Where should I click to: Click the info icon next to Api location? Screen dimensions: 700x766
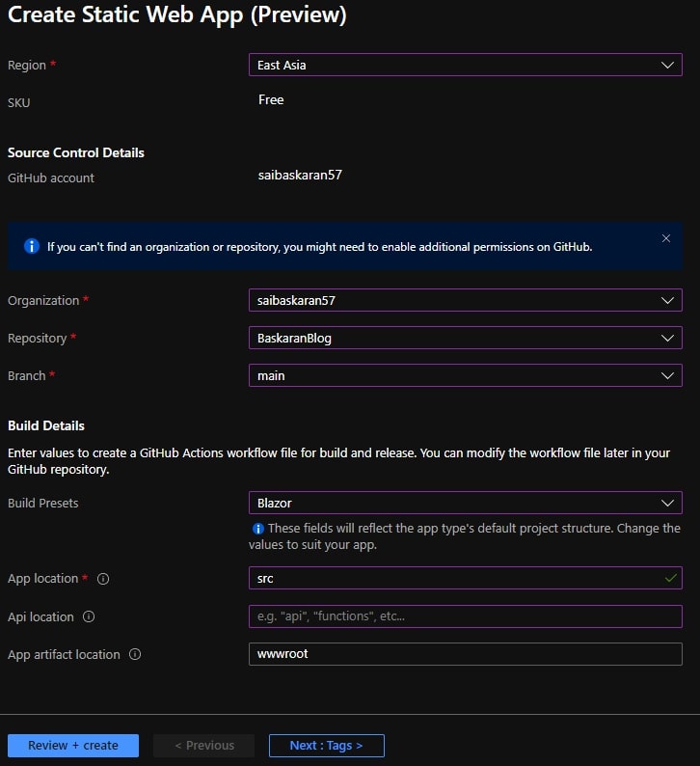[89, 616]
